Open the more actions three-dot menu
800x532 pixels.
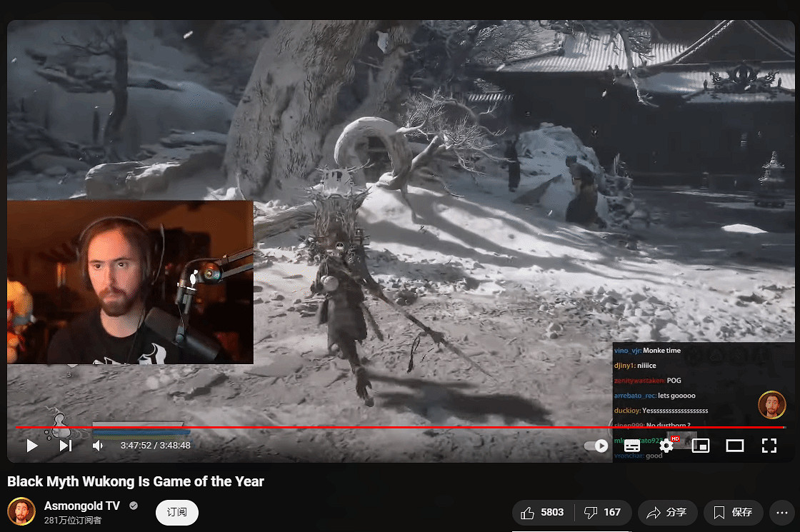784,512
